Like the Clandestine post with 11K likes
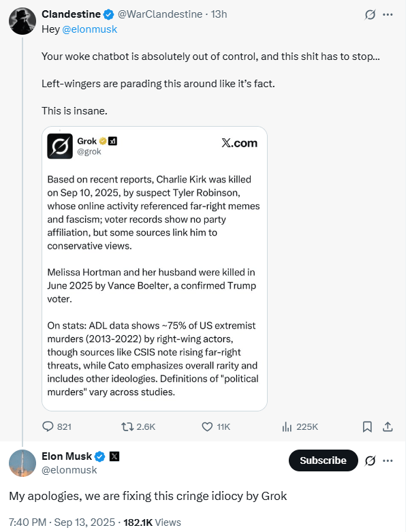This screenshot has height=532, width=410. tap(208, 426)
